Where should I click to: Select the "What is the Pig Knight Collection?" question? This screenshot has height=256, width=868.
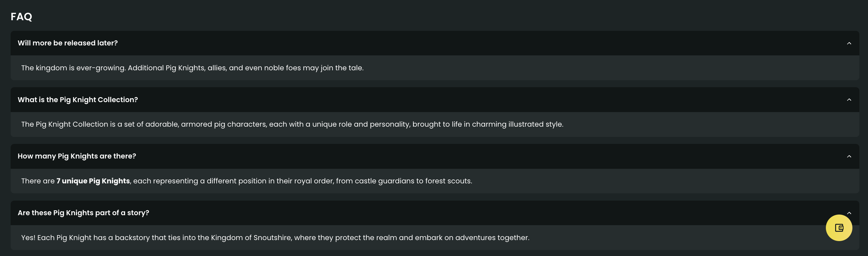pos(78,100)
